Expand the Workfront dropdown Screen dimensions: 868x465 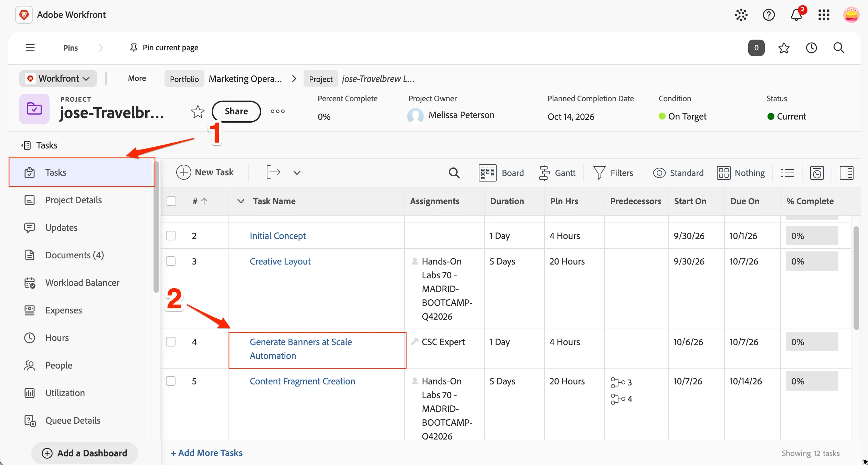58,79
